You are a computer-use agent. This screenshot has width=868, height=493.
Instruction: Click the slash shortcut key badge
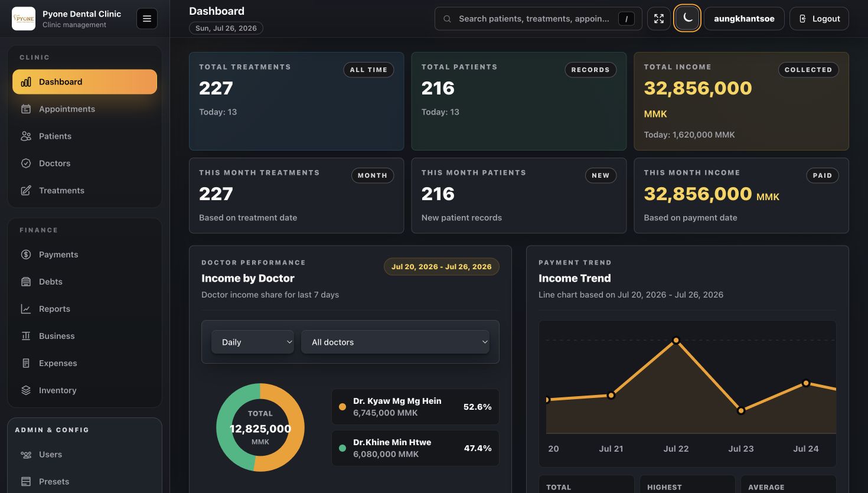[x=626, y=19]
